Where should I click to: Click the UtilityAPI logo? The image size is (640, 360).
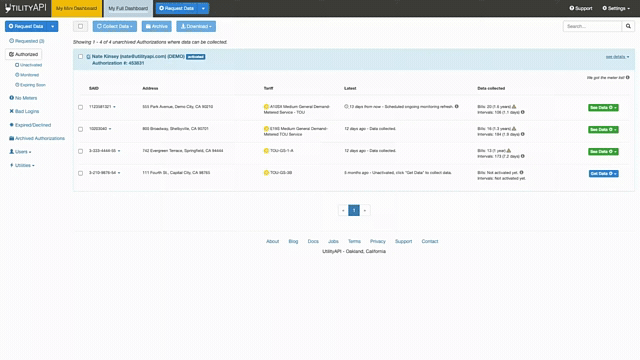click(26, 8)
